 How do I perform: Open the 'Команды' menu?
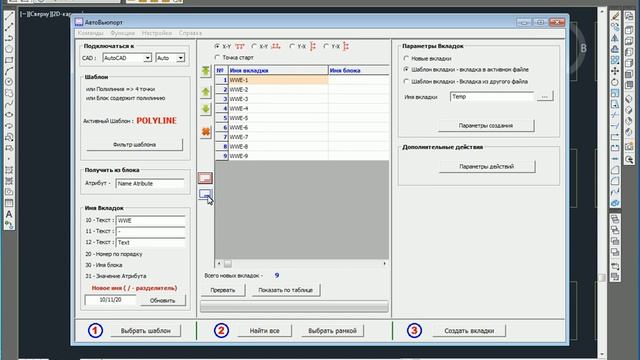point(90,33)
